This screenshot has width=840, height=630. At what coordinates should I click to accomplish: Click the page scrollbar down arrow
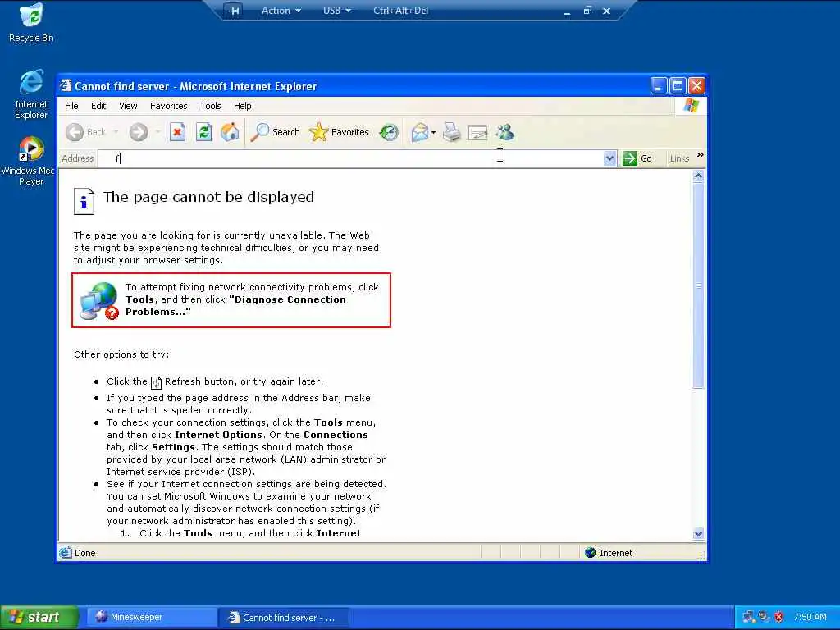[x=698, y=533]
